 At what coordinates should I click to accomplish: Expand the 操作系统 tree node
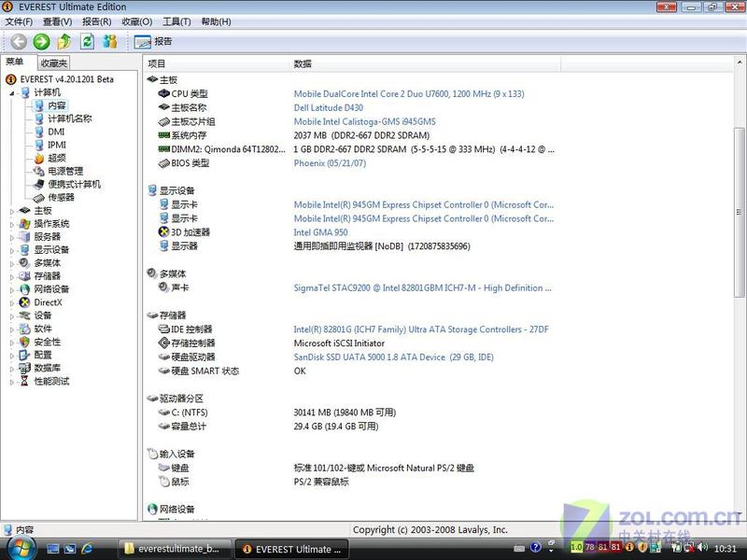click(12, 224)
